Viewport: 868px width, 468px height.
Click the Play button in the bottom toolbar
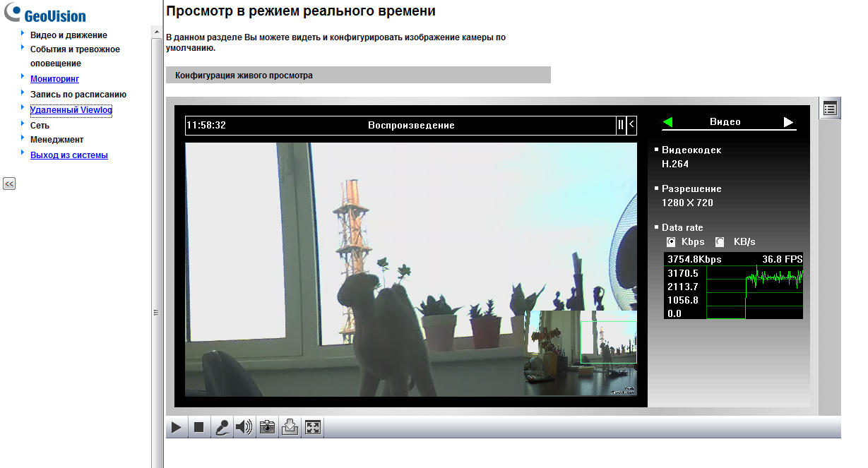click(177, 427)
